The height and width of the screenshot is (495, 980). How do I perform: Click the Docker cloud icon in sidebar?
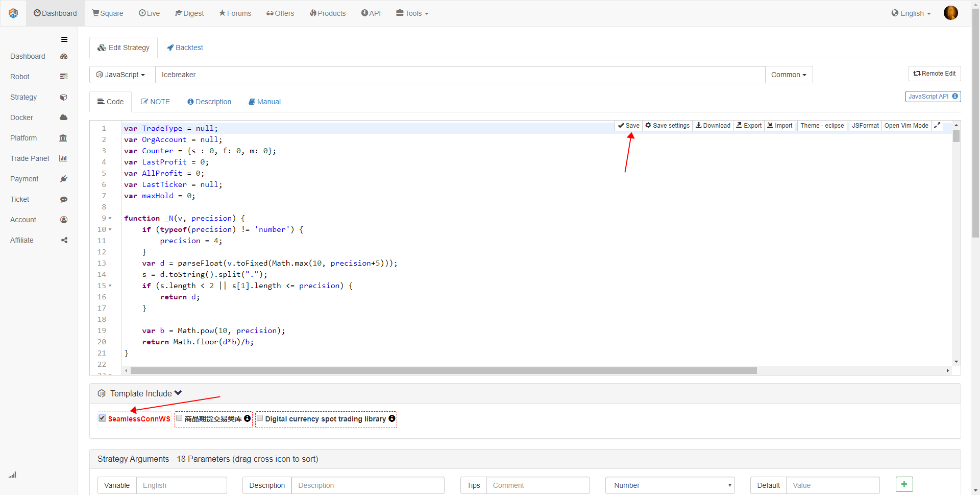coord(64,117)
